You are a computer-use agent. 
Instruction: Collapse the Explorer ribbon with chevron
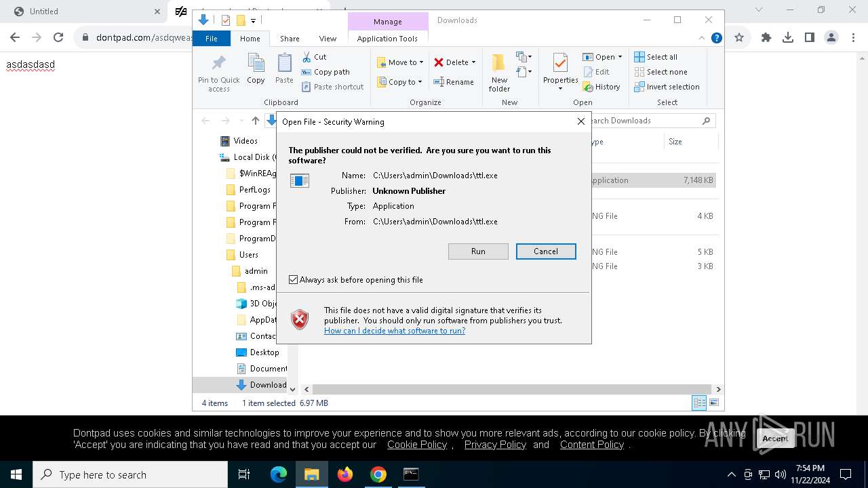[x=702, y=38]
